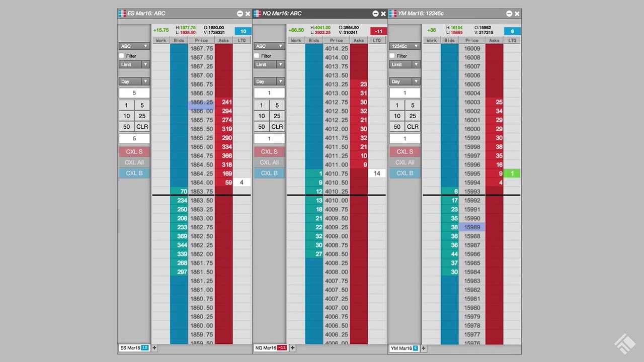644x362 pixels.
Task: Add a new tab next to ES Mar16
Action: pos(154,348)
